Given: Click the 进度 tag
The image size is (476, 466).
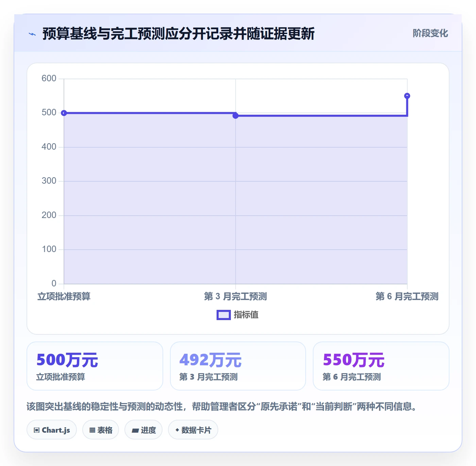Looking at the screenshot, I should [x=143, y=430].
